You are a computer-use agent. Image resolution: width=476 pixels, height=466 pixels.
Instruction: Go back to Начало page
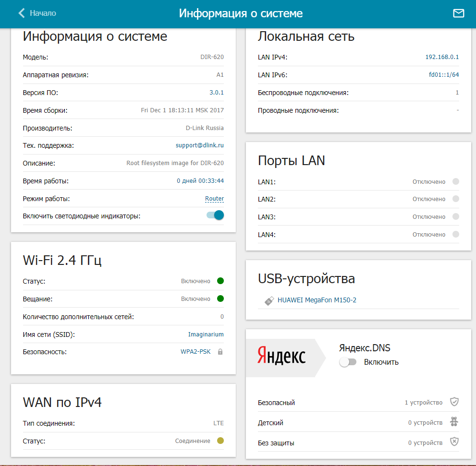[x=43, y=13]
